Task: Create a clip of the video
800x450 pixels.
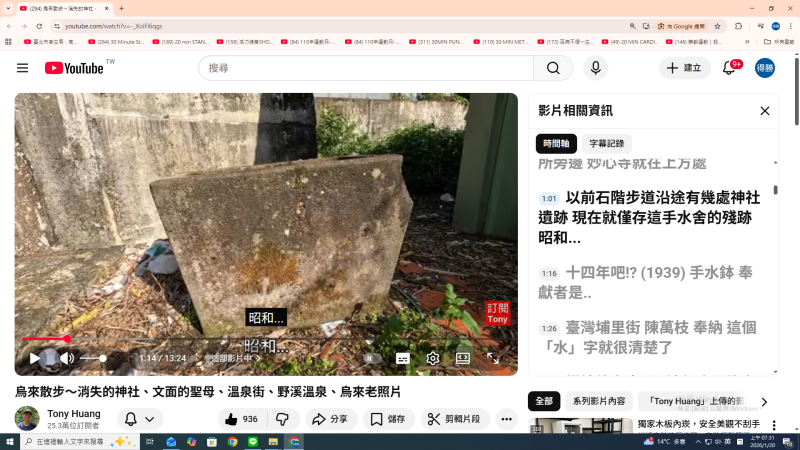Action: pyautogui.click(x=454, y=419)
